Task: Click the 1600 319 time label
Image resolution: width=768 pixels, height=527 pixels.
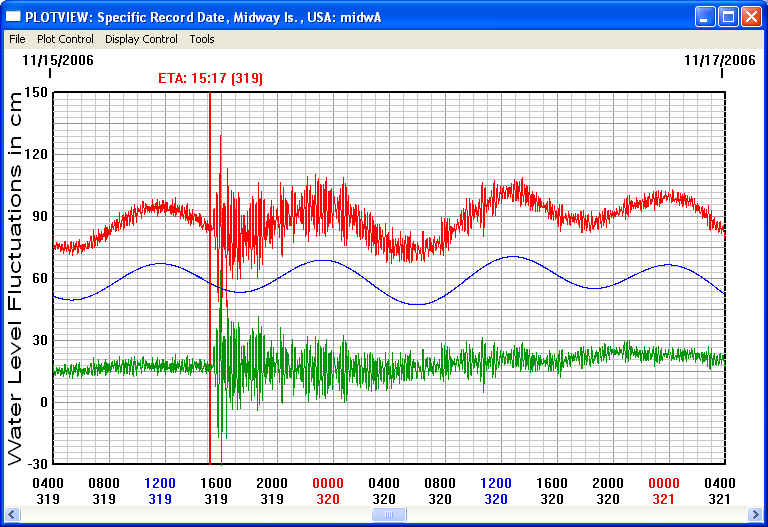Action: (x=216, y=491)
